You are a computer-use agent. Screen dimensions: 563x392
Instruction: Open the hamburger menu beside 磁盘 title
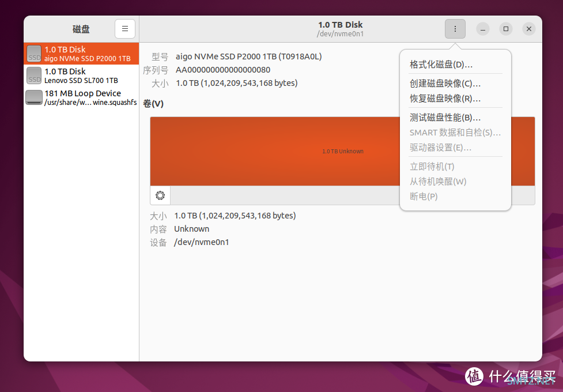[x=125, y=29]
